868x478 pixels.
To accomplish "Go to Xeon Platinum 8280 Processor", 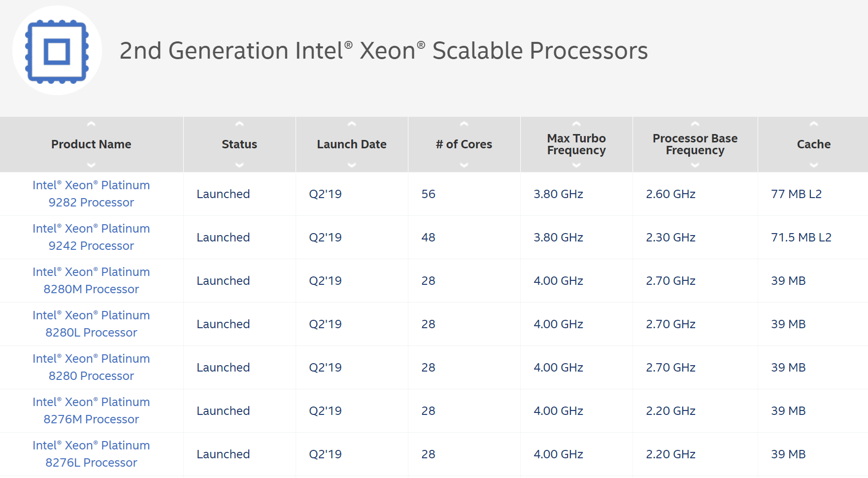I will [x=91, y=367].
